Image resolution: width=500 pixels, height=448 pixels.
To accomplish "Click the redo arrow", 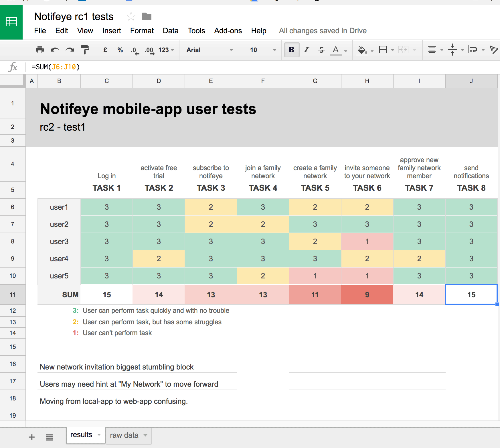I will coord(70,50).
